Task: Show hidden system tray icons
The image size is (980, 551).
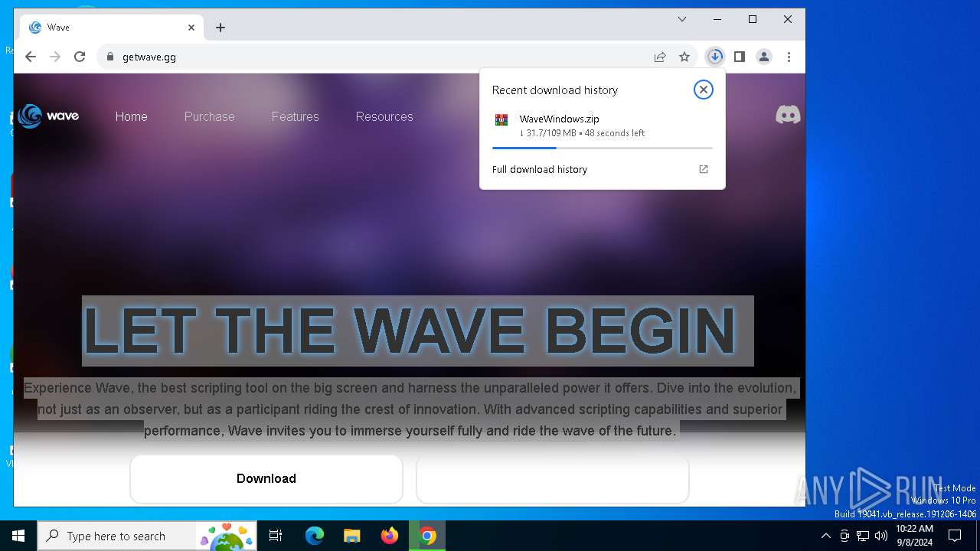Action: (x=825, y=536)
